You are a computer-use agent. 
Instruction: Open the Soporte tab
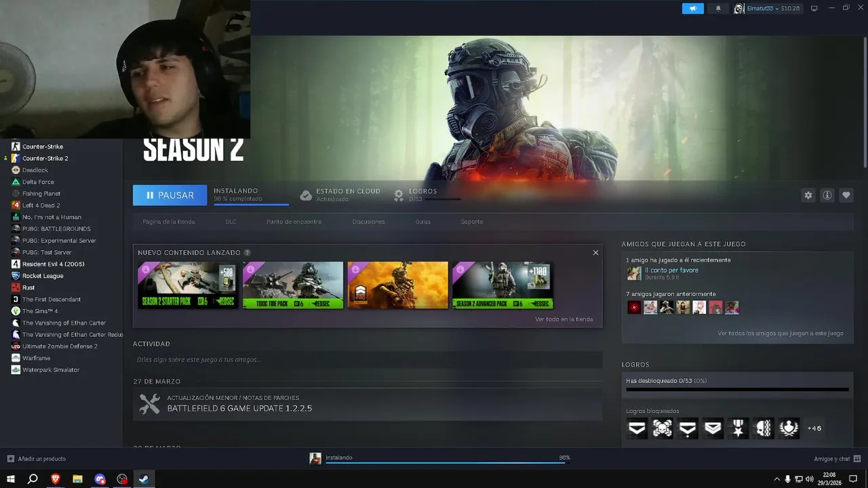point(472,222)
